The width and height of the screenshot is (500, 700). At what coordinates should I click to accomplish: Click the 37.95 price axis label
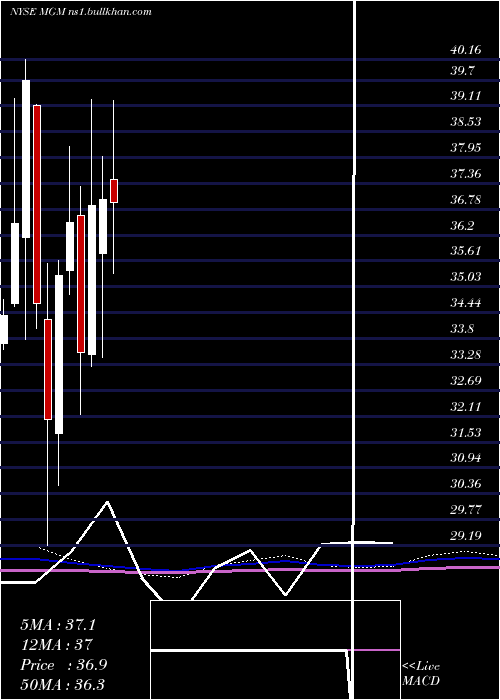tap(466, 147)
